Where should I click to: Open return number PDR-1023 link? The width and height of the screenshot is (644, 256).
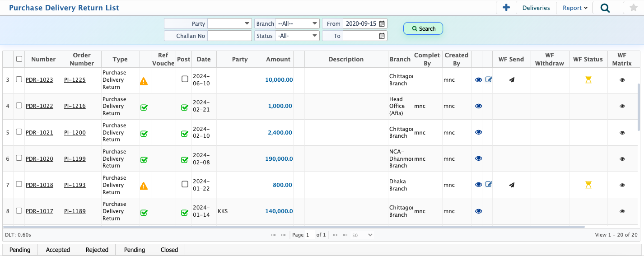tap(39, 80)
